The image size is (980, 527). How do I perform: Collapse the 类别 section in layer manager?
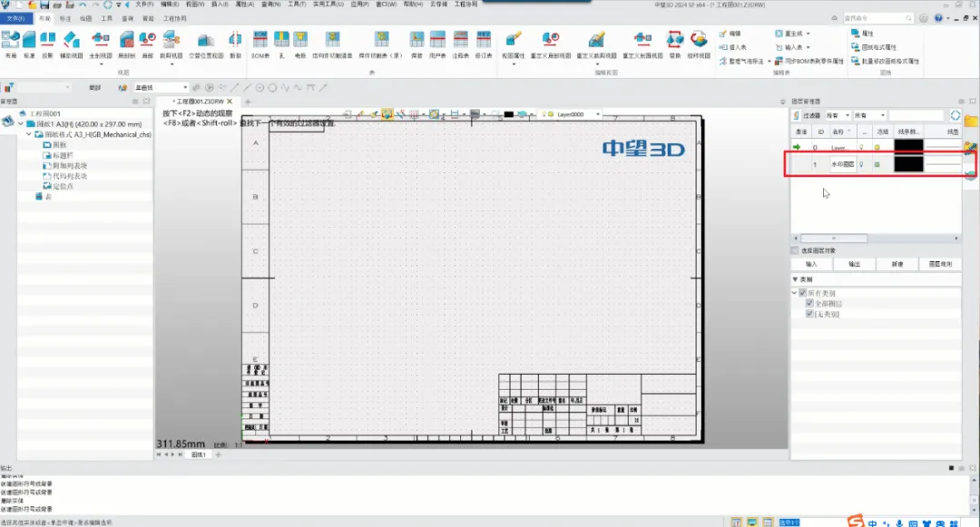tap(796, 279)
